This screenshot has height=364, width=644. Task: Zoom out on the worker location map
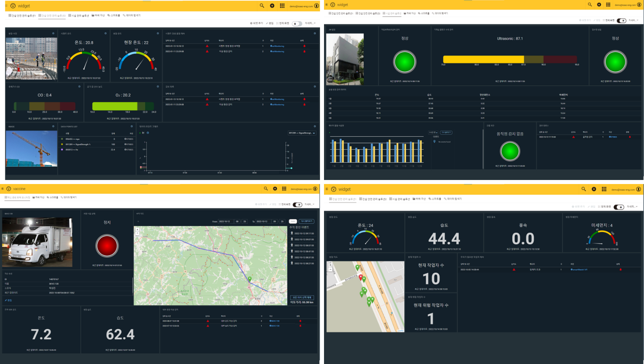(330, 269)
